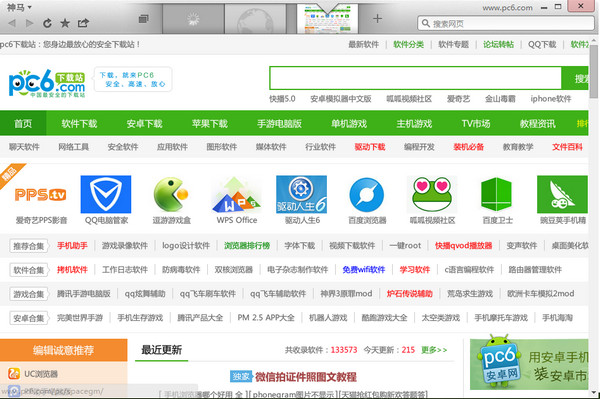Open the 百度浏览器 icon
The image size is (600, 399).
[x=367, y=195]
